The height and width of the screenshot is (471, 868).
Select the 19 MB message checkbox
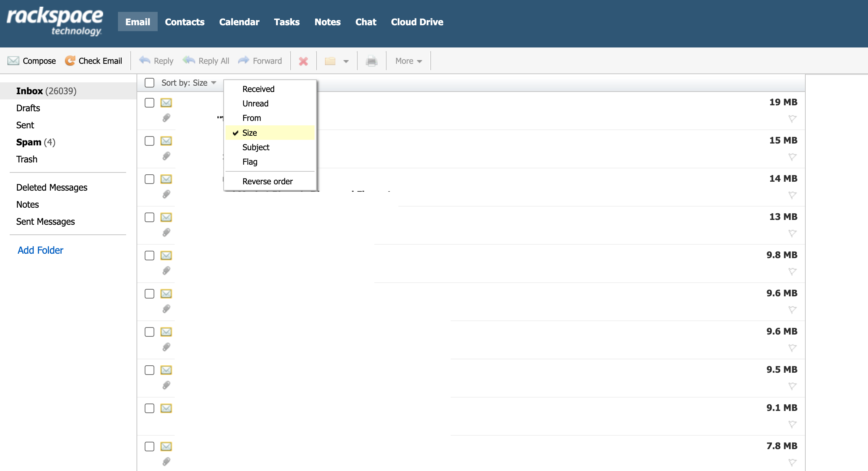click(x=149, y=103)
